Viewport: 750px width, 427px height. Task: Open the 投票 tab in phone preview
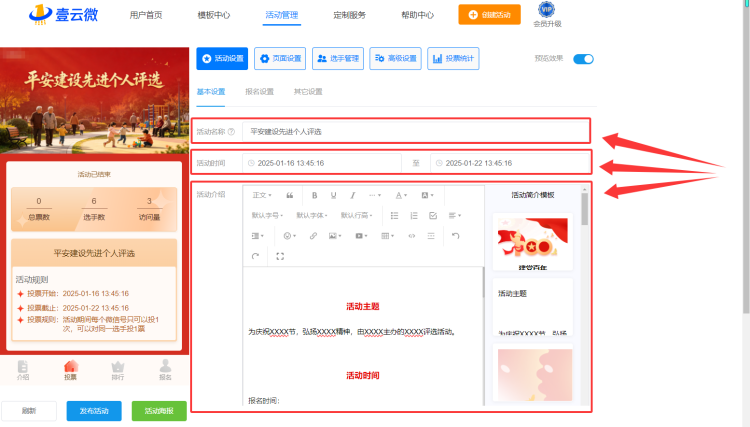coord(70,370)
